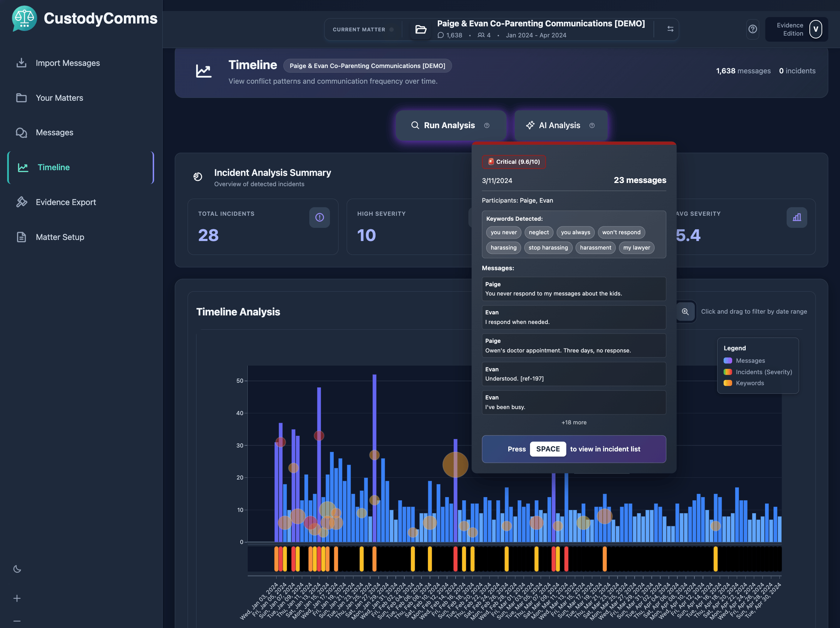The height and width of the screenshot is (628, 840).
Task: Open the V user avatar menu
Action: [x=815, y=29]
